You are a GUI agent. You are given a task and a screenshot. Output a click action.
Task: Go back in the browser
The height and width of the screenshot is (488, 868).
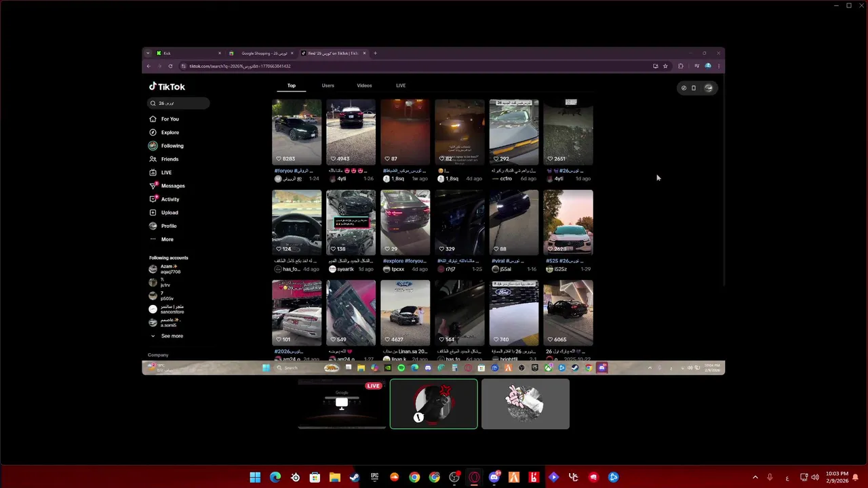tap(149, 66)
